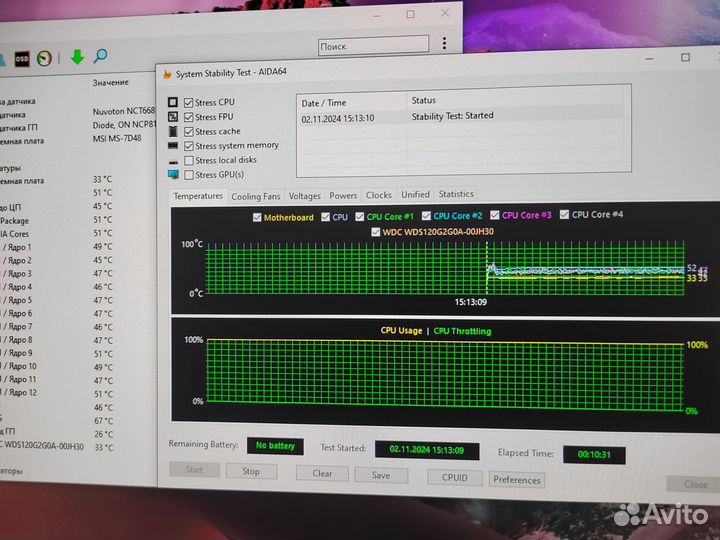Click the flame icon in Stability Test title
This screenshot has width=720, height=540.
[x=167, y=74]
